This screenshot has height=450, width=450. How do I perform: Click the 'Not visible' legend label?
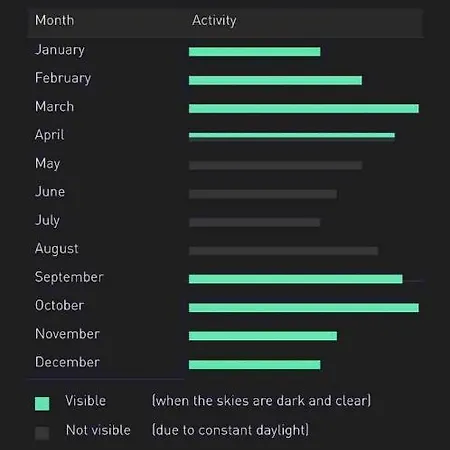(x=98, y=430)
